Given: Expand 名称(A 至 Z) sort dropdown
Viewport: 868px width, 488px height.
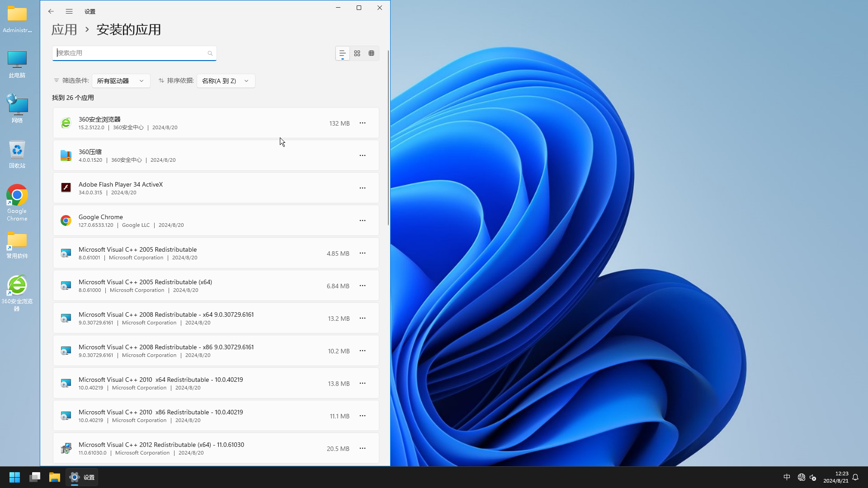Looking at the screenshot, I should click(225, 80).
